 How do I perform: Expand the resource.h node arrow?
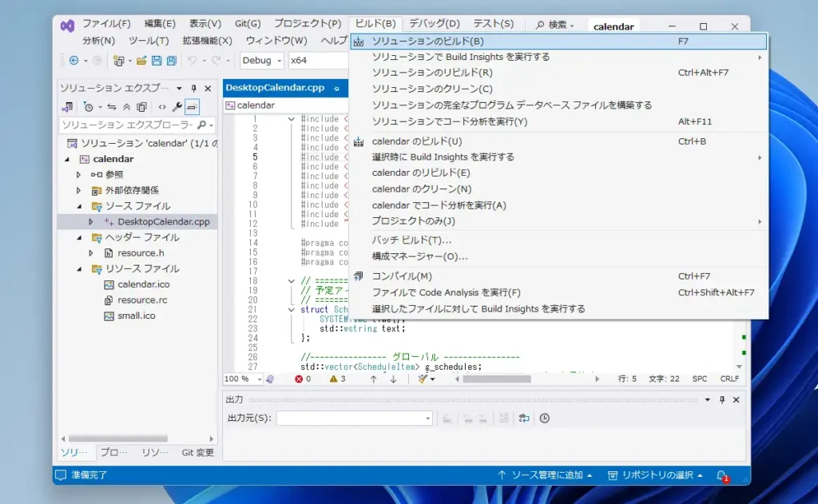tap(91, 253)
